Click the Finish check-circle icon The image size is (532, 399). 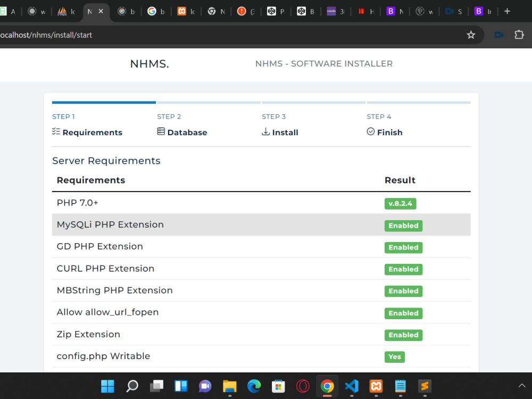(370, 131)
